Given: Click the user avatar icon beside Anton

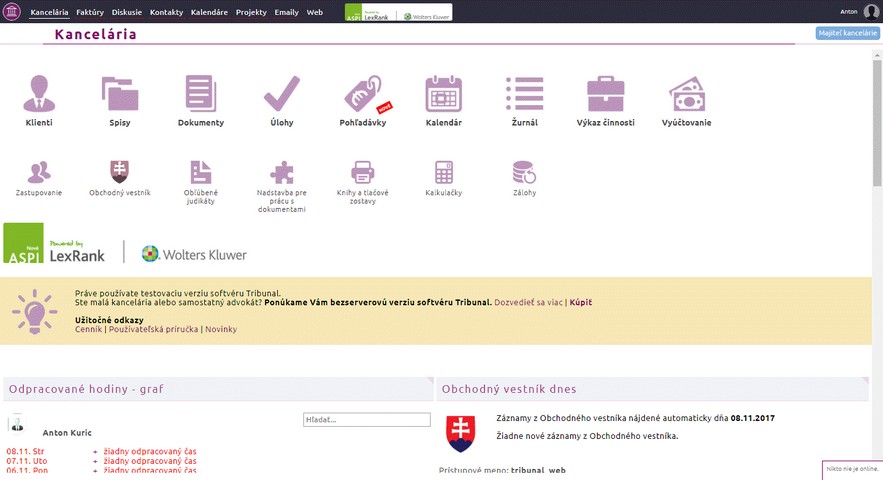Looking at the screenshot, I should tap(871, 11).
